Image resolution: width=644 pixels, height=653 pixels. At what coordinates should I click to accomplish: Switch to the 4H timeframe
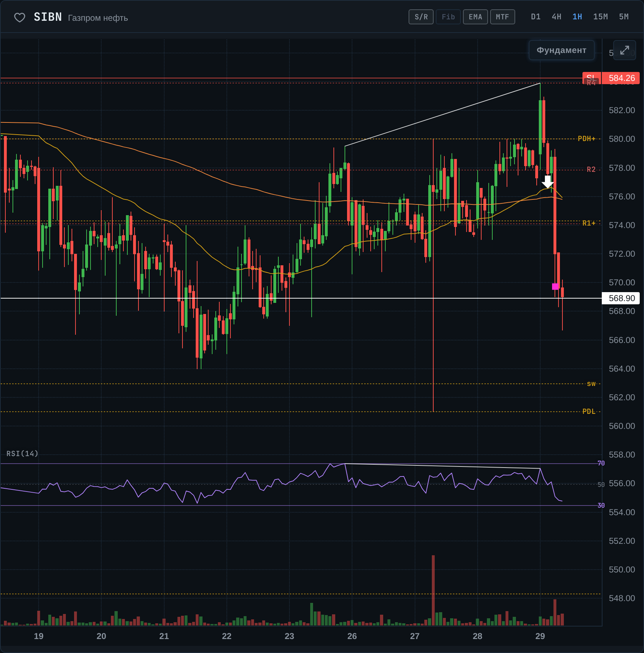pos(556,17)
